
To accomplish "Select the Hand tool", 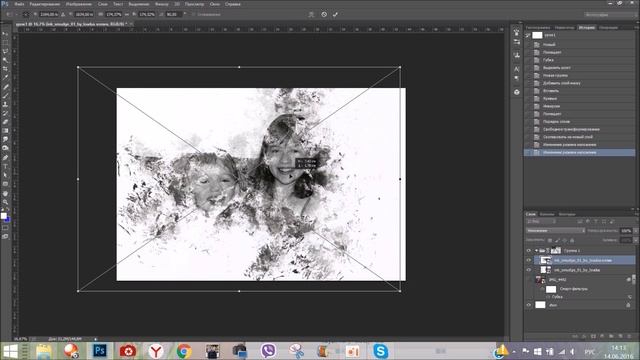I will 5,193.
